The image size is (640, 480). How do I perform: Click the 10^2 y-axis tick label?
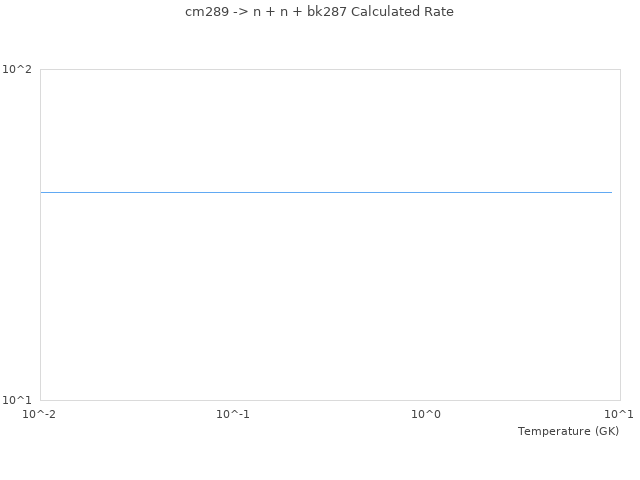click(17, 69)
